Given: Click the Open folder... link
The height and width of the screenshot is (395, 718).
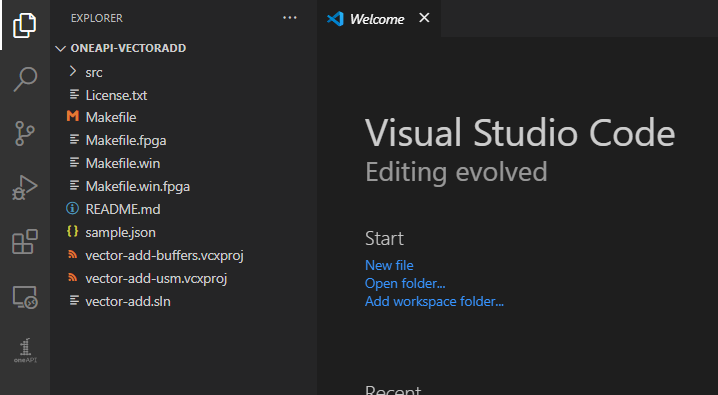Looking at the screenshot, I should (x=405, y=283).
